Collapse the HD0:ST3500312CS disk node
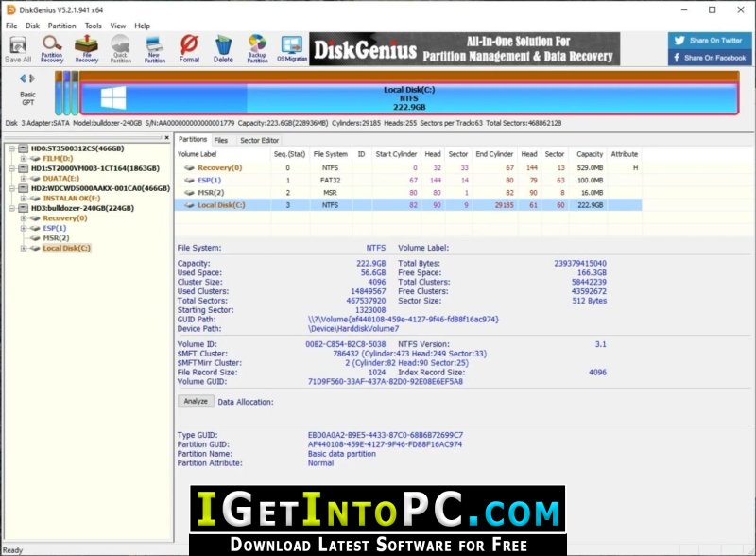 click(x=12, y=148)
